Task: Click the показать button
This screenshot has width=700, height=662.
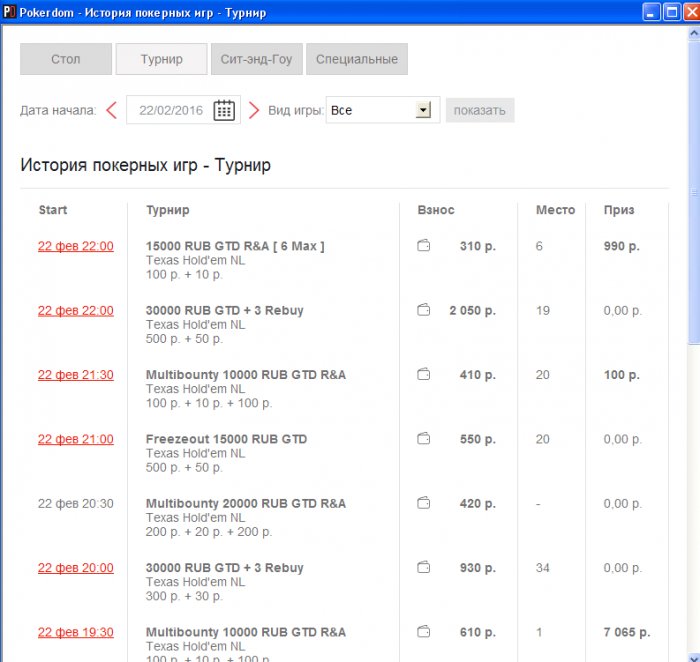Action: coord(480,110)
